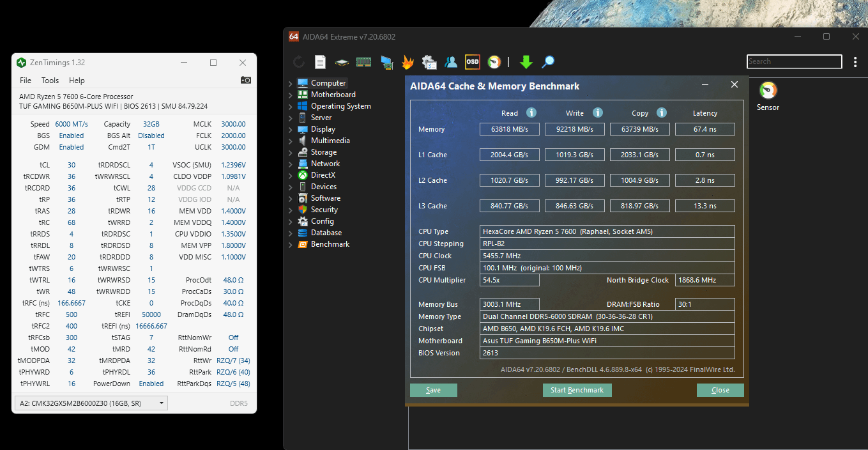Click the CPU Clock field 5455.7 MHz
Viewport: 868px width, 450px height.
coord(607,256)
